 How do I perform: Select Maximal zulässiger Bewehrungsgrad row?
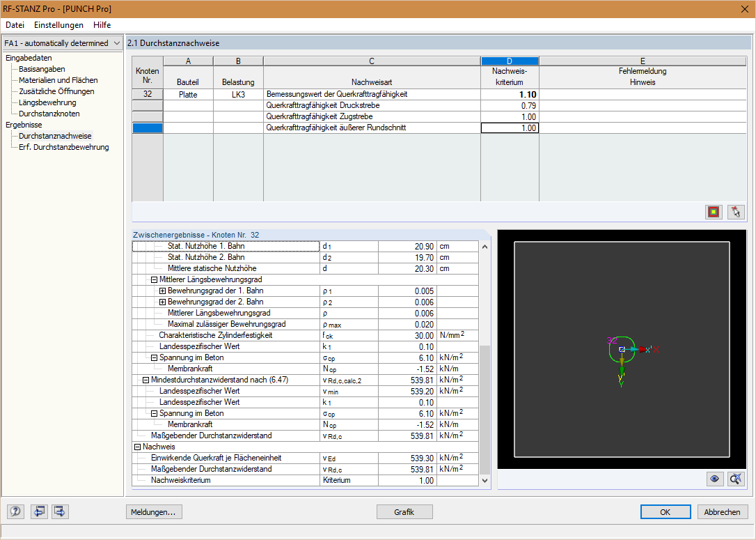click(305, 324)
